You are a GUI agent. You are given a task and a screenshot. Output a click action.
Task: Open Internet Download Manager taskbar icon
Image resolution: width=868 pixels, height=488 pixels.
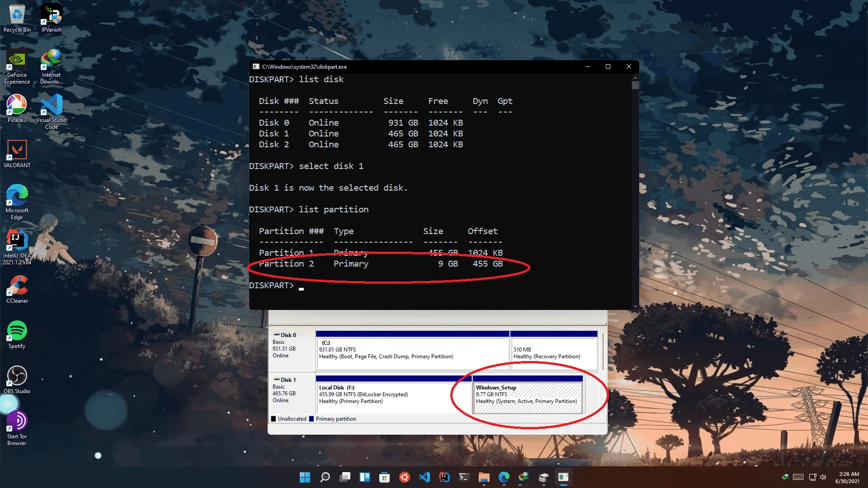tap(524, 477)
